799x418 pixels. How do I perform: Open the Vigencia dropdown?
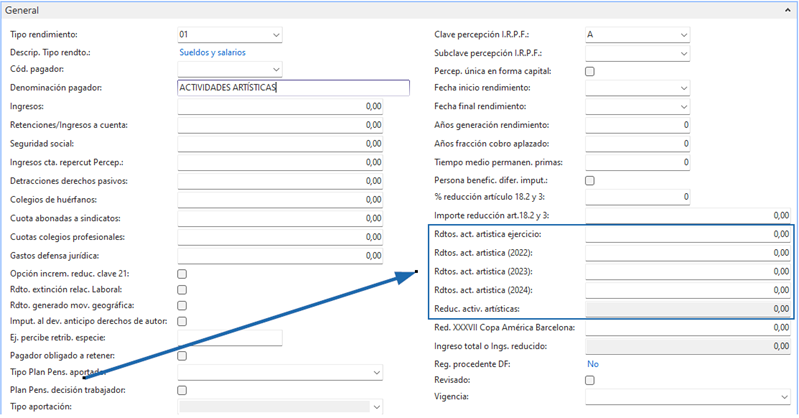[x=783, y=398]
